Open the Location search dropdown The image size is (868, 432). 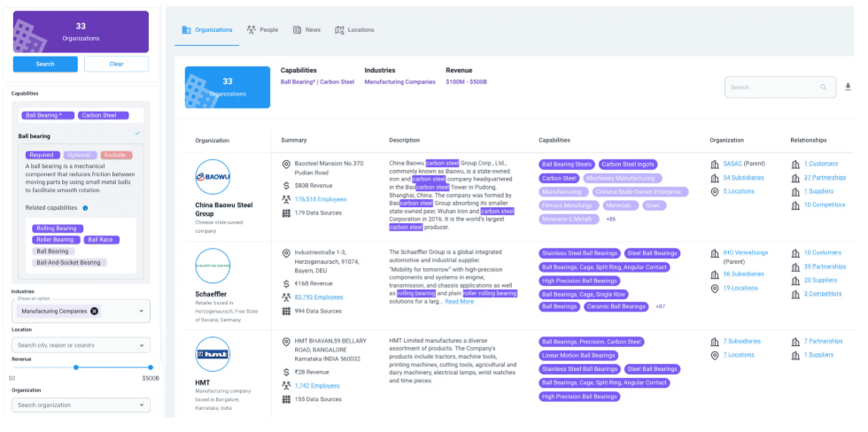point(141,345)
